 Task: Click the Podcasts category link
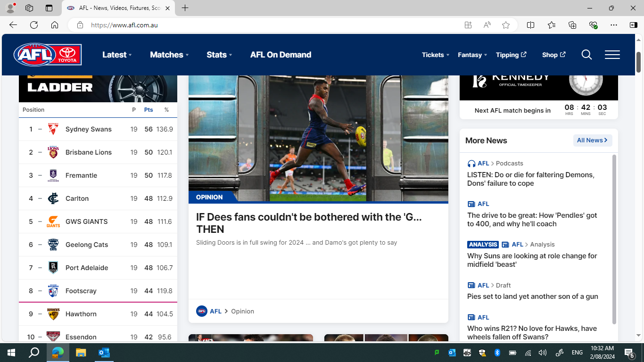coord(510,164)
